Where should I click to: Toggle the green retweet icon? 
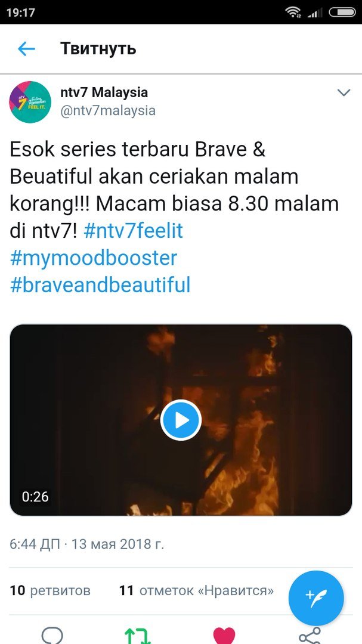tap(138, 636)
